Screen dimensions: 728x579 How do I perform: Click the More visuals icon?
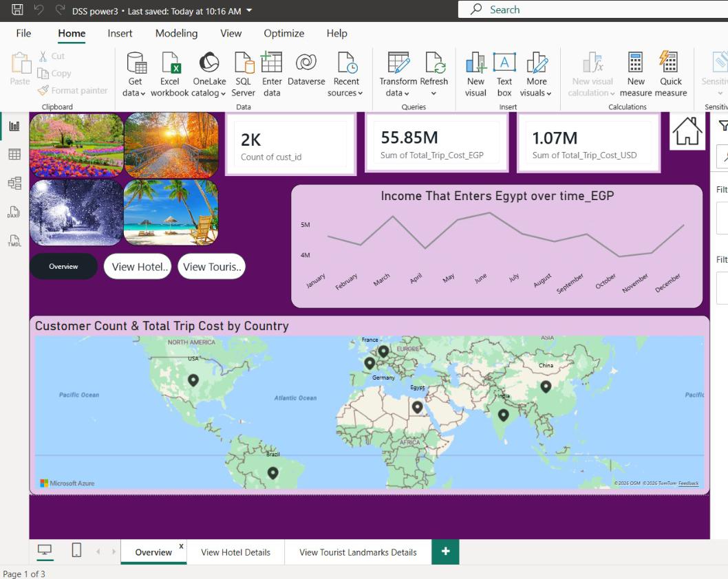[537, 63]
